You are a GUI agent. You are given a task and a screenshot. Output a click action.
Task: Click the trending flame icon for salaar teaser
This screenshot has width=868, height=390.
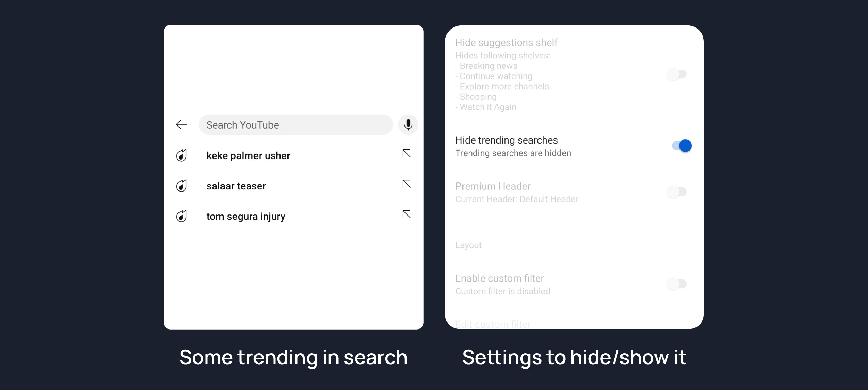(x=181, y=186)
